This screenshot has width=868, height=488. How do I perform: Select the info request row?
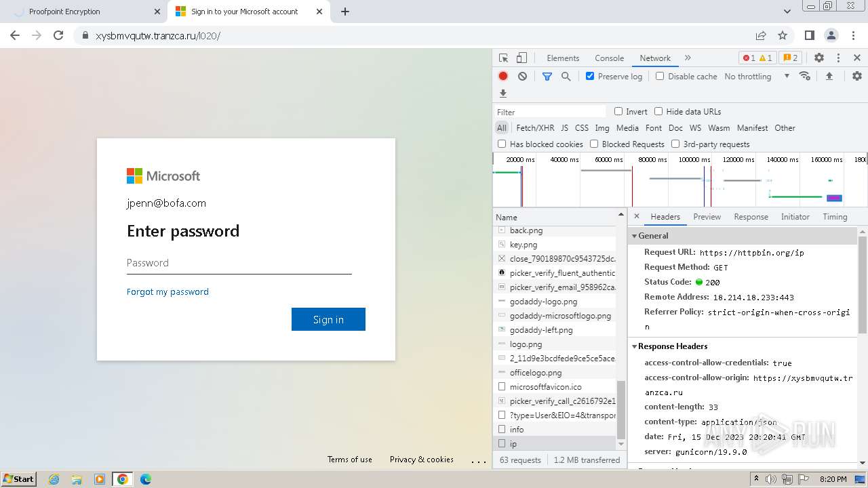(x=555, y=430)
